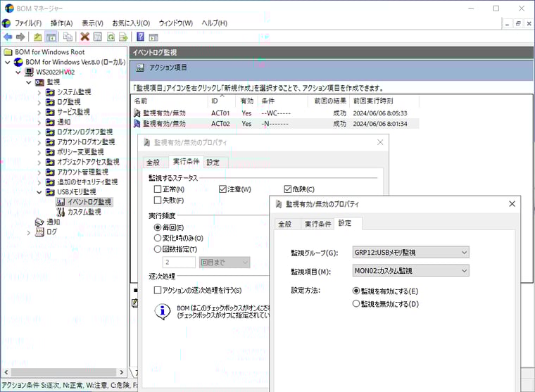Click the tree pane horizontal scrollbar left arrow
Image resolution: width=535 pixels, height=392 pixels.
point(6,372)
